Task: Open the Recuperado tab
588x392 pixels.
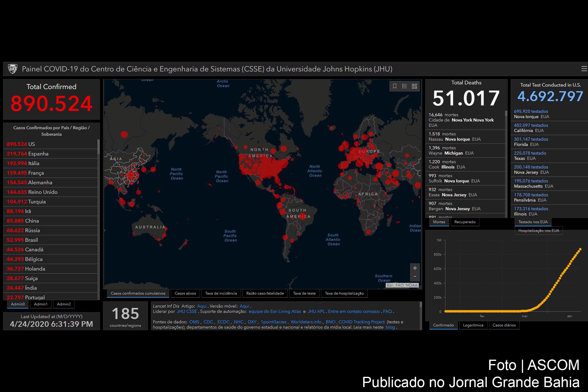Action: tap(465, 222)
